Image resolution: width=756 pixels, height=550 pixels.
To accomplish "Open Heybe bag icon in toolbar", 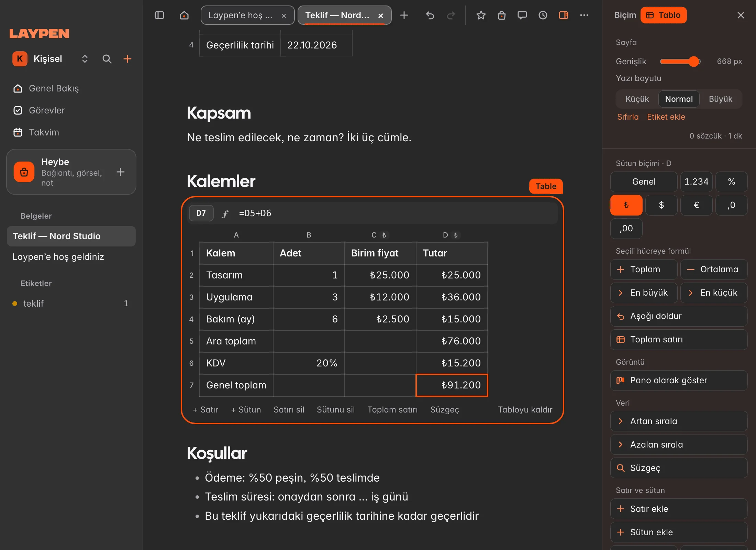I will pyautogui.click(x=502, y=15).
